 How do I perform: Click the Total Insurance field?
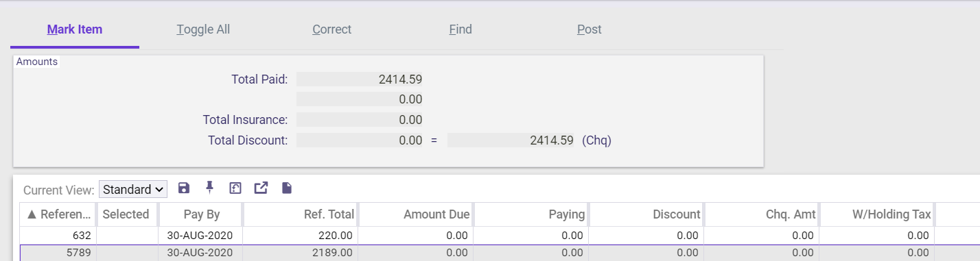click(360, 120)
